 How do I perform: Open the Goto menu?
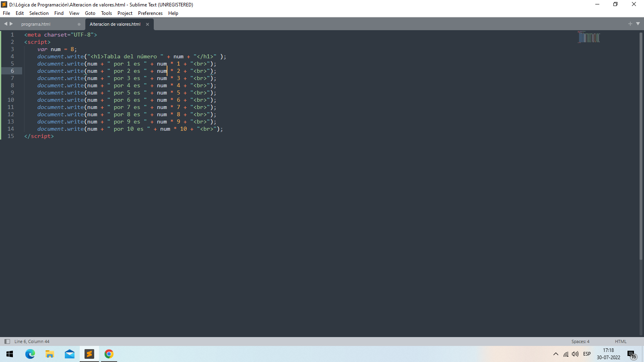click(x=90, y=13)
